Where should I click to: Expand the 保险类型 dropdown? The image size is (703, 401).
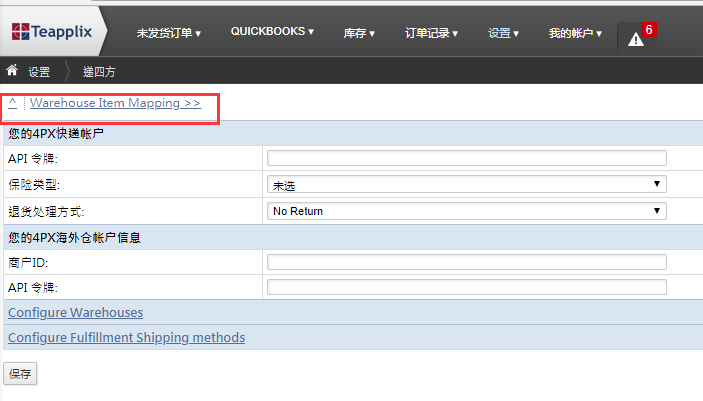click(467, 184)
